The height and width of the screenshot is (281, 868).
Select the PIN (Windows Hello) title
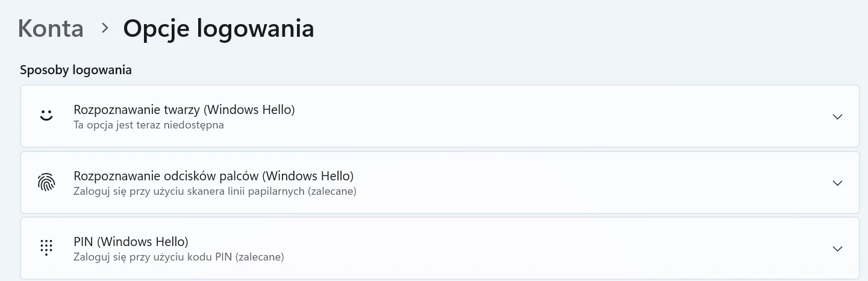tap(131, 242)
